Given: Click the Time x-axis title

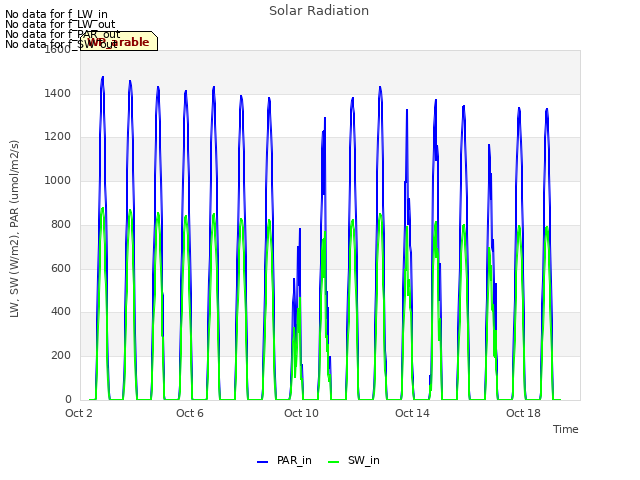Looking at the screenshot, I should [x=566, y=429].
